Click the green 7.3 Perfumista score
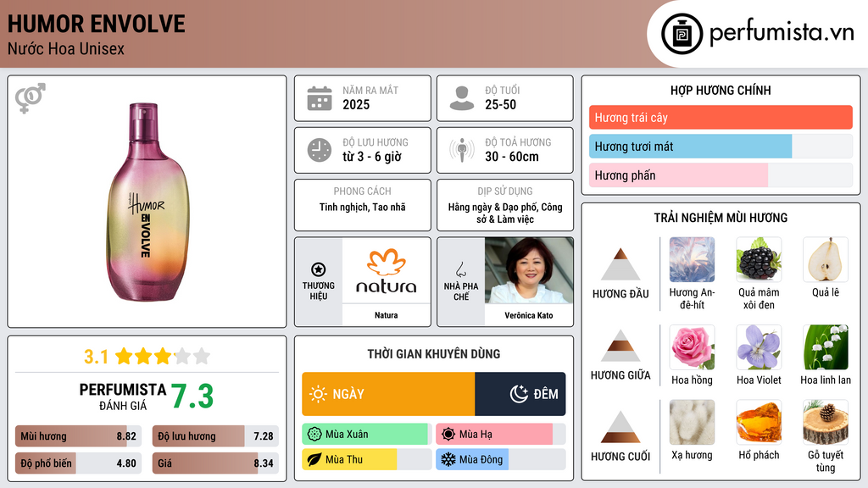Image resolution: width=868 pixels, height=488 pixels. (x=192, y=396)
